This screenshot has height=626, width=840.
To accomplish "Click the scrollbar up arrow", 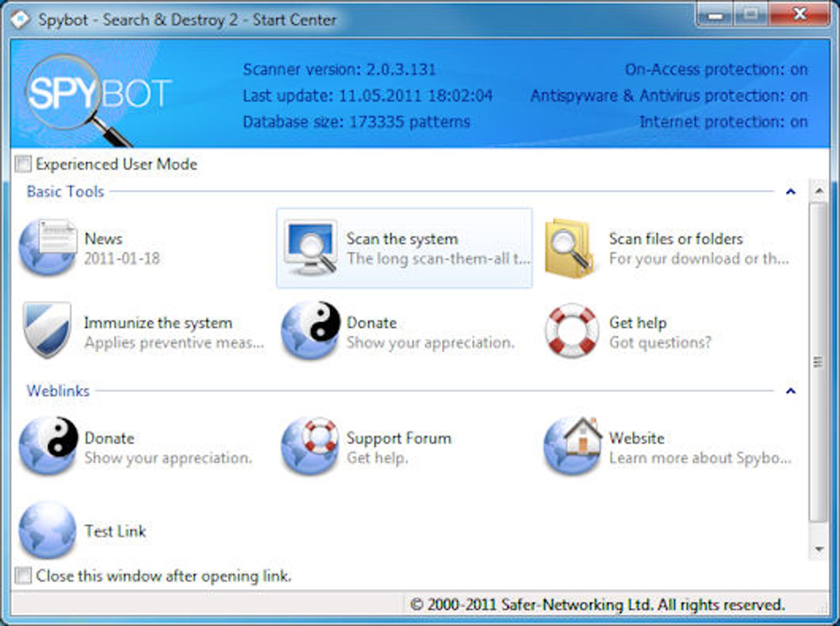I will pyautogui.click(x=819, y=191).
